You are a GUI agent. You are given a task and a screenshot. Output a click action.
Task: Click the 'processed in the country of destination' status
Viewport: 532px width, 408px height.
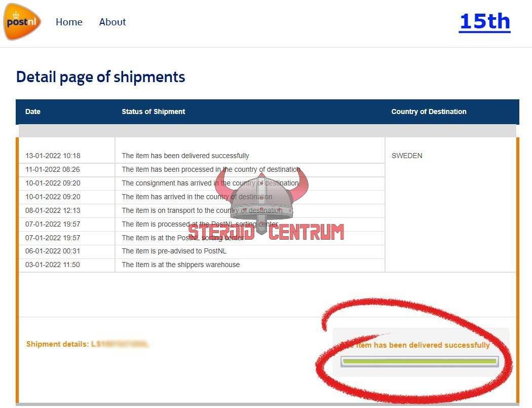[x=211, y=169]
